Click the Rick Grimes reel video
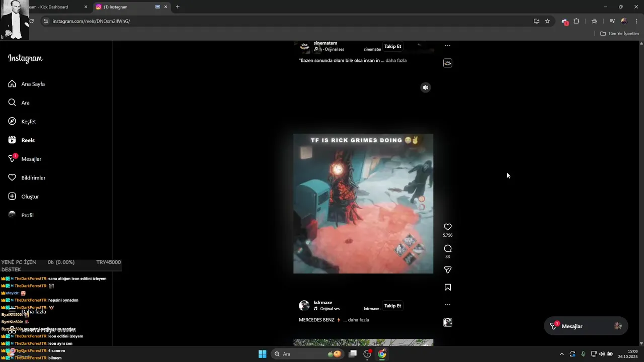The height and width of the screenshot is (362, 644). point(363,204)
